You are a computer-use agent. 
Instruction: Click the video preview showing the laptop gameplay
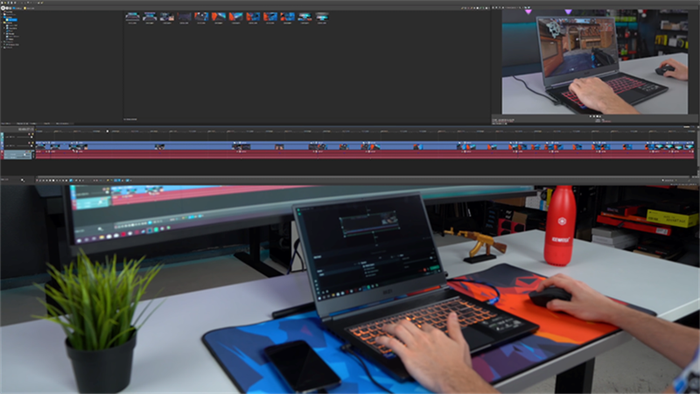tap(595, 62)
